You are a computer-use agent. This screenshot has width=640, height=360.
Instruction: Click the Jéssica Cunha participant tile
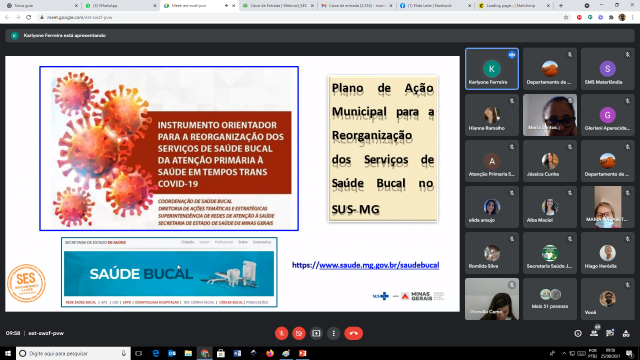coord(550,161)
